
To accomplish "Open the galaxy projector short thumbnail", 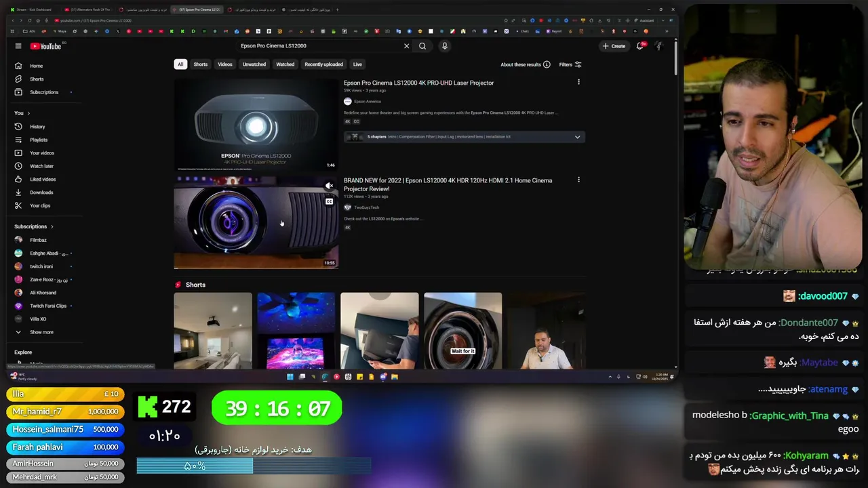I will point(296,331).
